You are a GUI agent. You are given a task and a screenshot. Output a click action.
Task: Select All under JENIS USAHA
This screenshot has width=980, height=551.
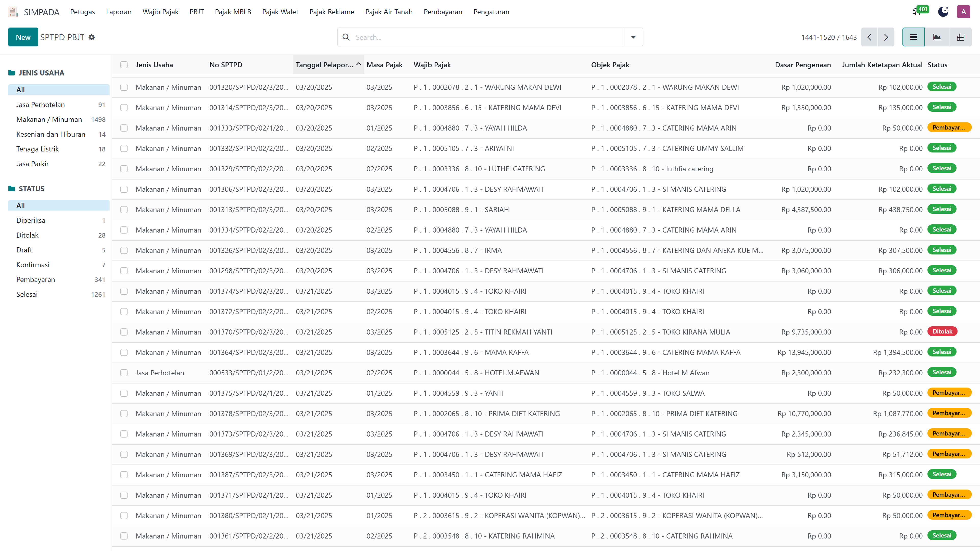click(x=59, y=90)
